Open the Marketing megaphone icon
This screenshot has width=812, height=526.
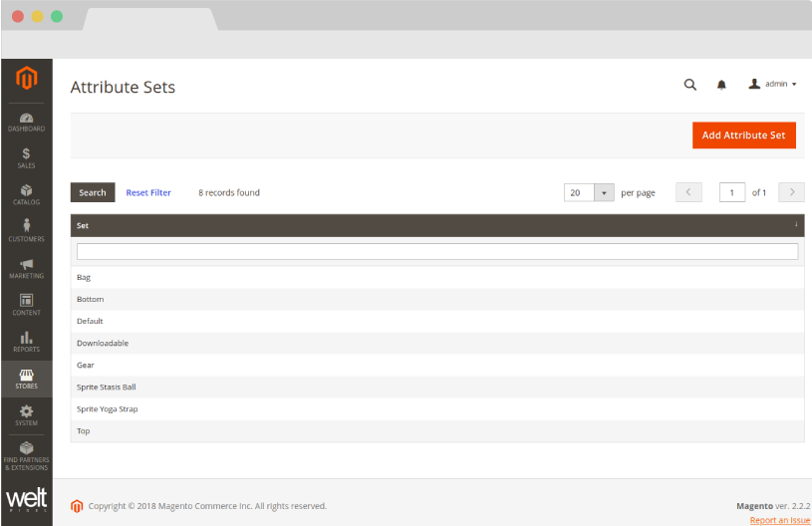tap(26, 267)
